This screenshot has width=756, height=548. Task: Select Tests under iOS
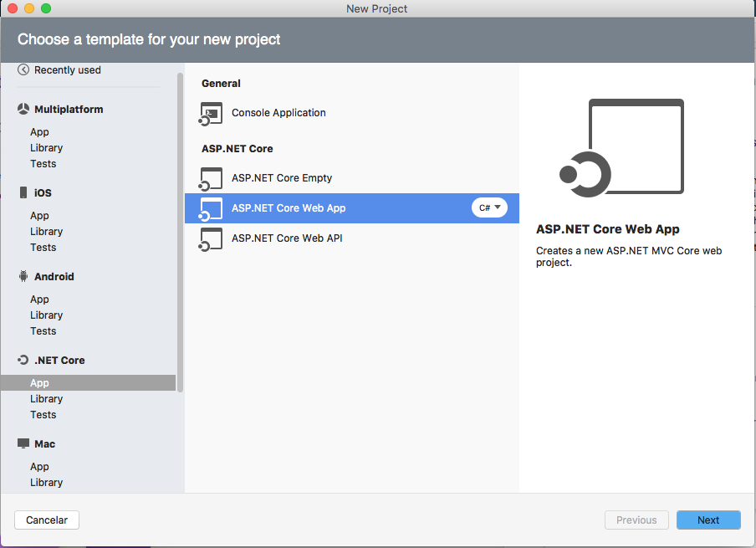[x=43, y=247]
